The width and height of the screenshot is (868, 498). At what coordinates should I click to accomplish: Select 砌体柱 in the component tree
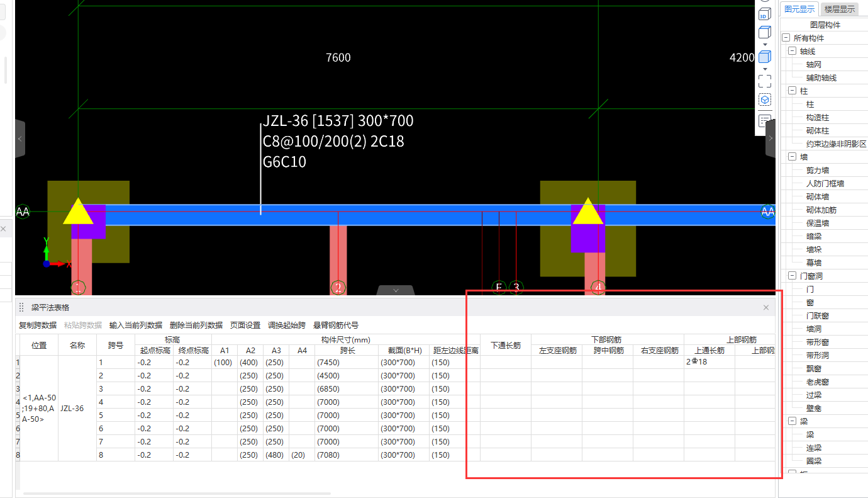[x=818, y=131]
